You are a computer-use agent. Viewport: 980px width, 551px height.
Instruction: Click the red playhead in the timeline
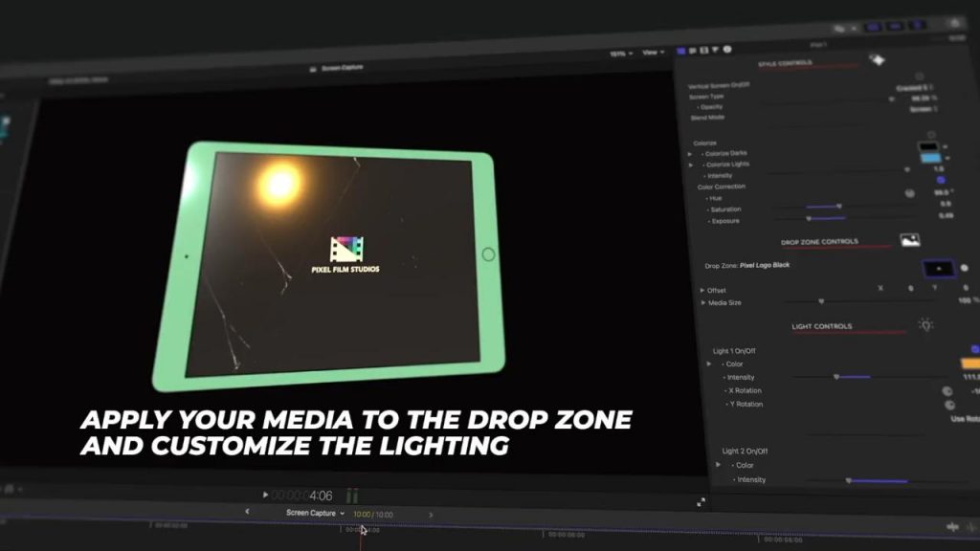tap(361, 536)
